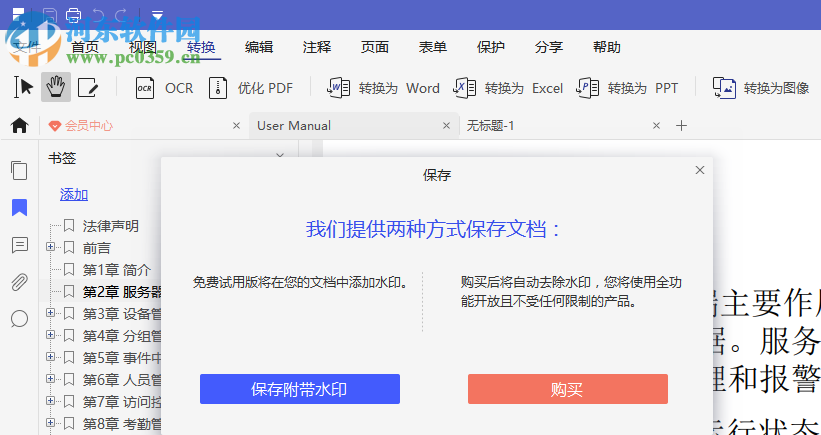
Task: Expand the 第6章 bookmark node
Action: click(51, 378)
